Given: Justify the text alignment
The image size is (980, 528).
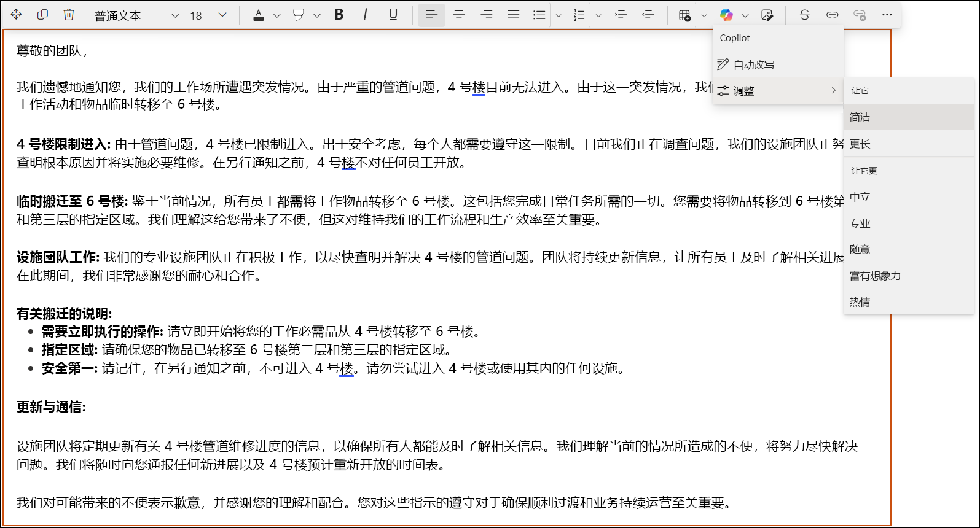Looking at the screenshot, I should (514, 15).
